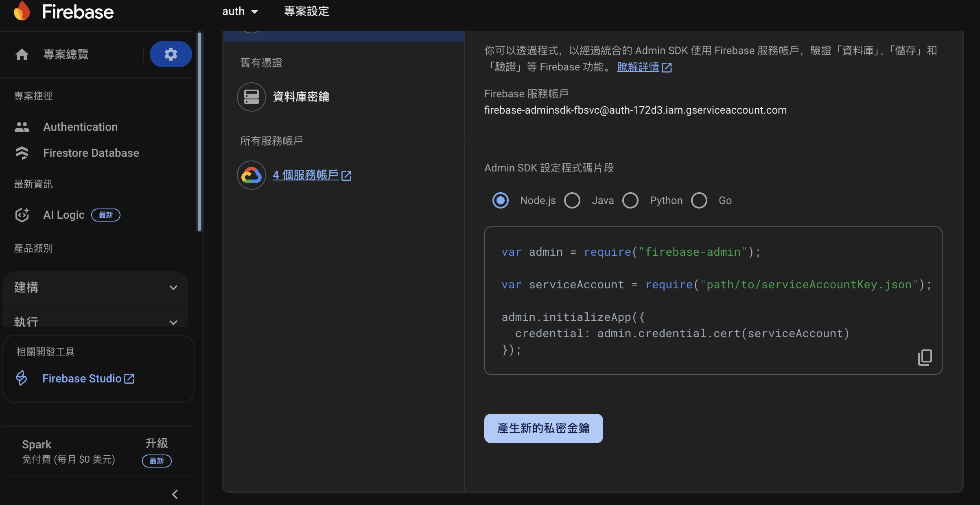Click the 專案設定 page title

[306, 11]
